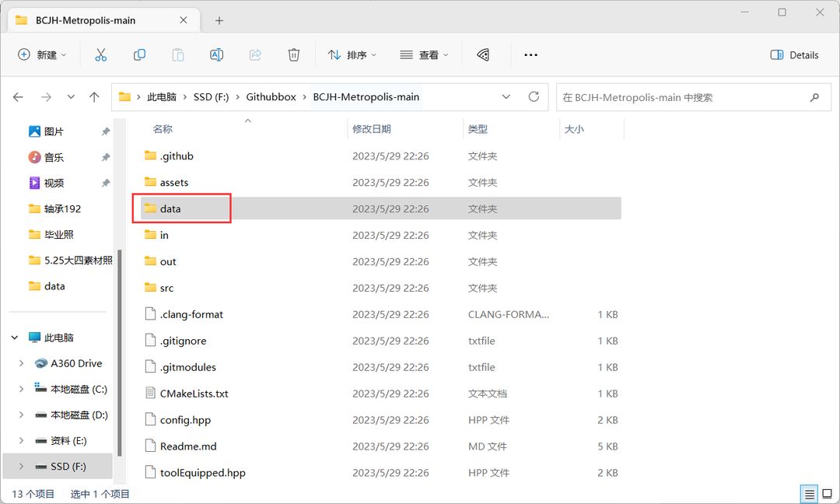The width and height of the screenshot is (840, 504).
Task: Expand 本地磁盘 (C:) node
Action: 21,389
